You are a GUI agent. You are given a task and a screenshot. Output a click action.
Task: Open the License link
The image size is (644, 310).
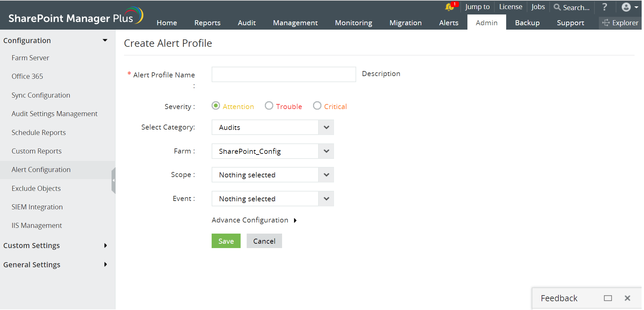point(511,7)
